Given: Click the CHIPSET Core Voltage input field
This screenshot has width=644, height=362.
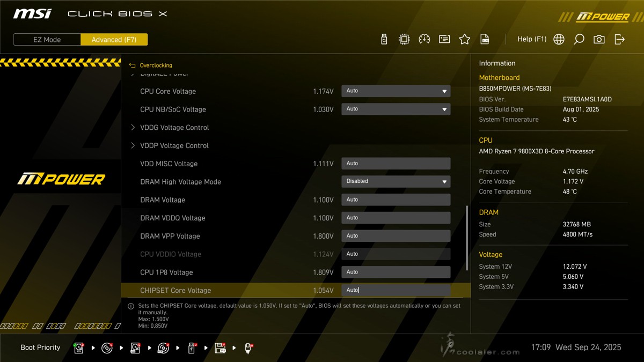Looking at the screenshot, I should tap(396, 290).
